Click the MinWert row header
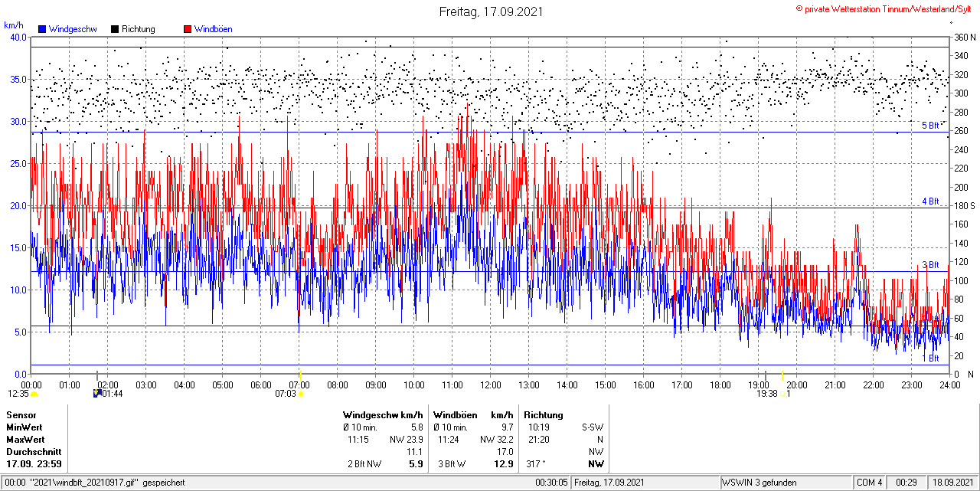The height and width of the screenshot is (491, 980). [24, 427]
